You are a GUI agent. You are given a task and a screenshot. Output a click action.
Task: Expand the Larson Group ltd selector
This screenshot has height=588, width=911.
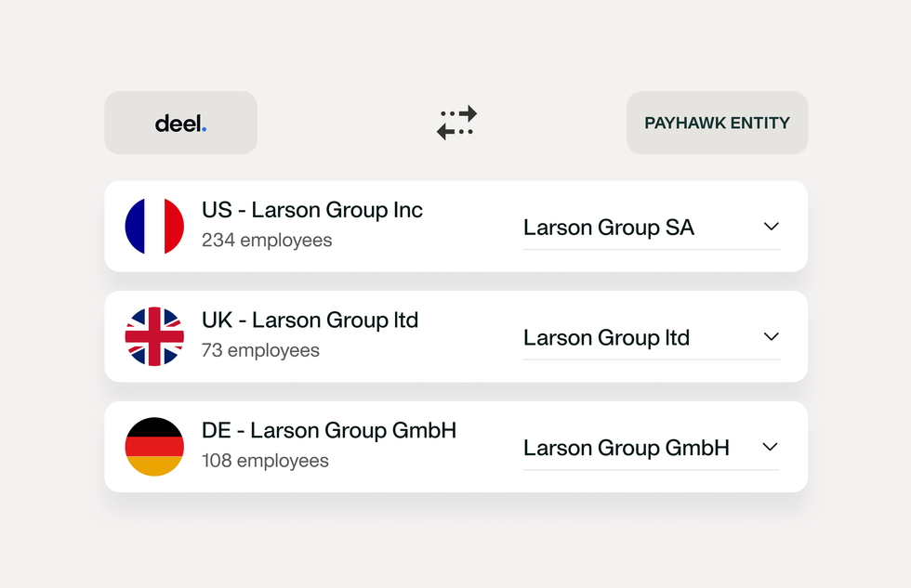tap(771, 336)
